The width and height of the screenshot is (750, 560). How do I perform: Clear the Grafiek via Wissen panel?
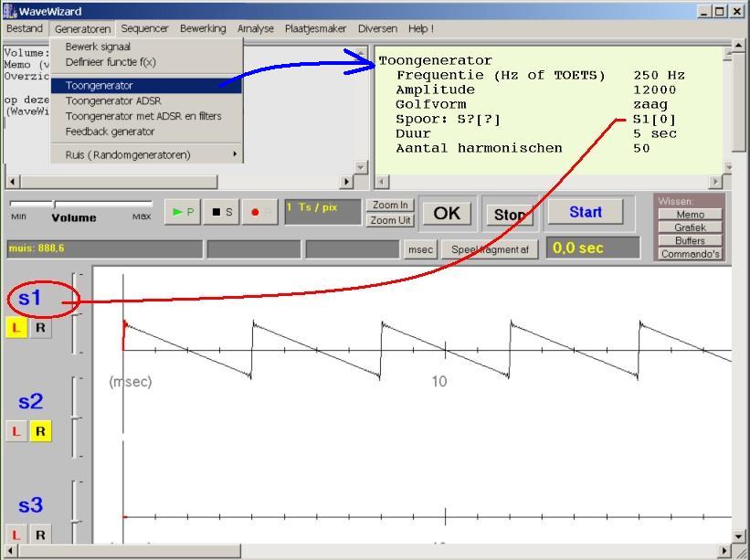tap(690, 227)
